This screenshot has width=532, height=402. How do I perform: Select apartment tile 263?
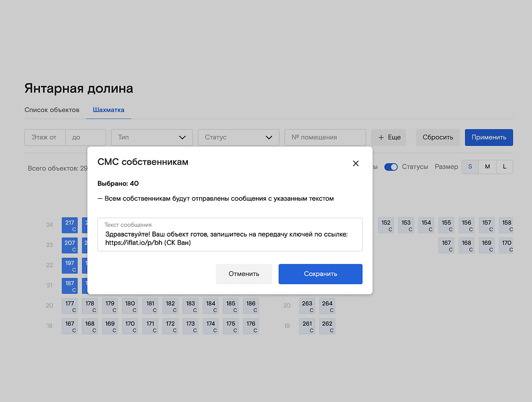[307, 306]
